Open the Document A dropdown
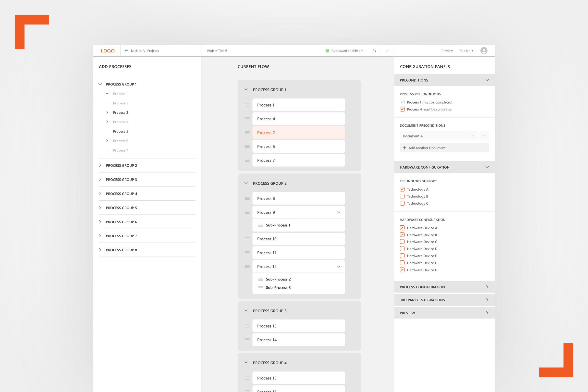 pyautogui.click(x=438, y=136)
